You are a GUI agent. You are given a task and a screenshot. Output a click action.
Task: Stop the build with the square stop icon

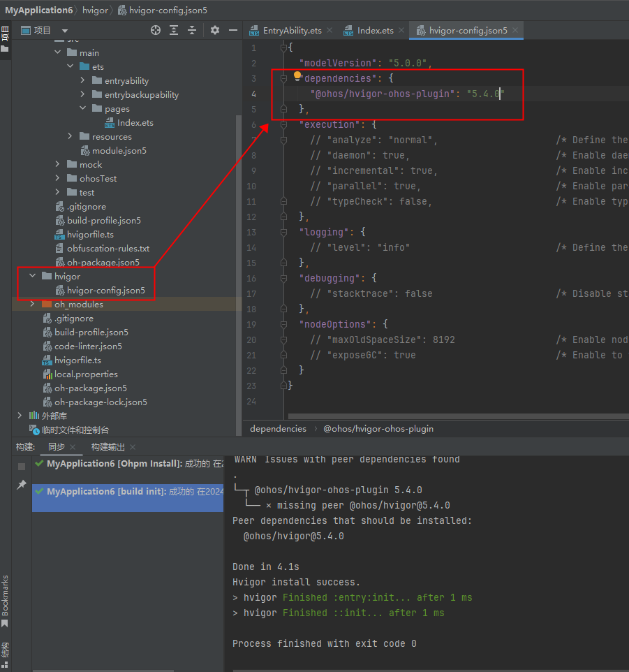pyautogui.click(x=21, y=468)
